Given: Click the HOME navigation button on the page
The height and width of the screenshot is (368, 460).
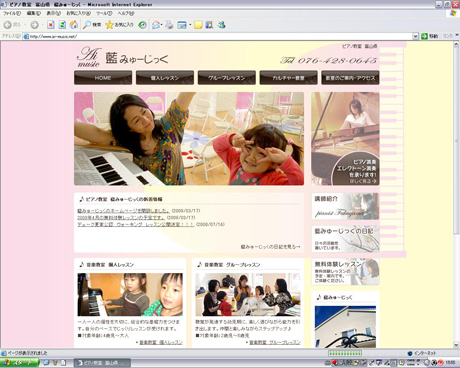Looking at the screenshot, I should pyautogui.click(x=103, y=78).
